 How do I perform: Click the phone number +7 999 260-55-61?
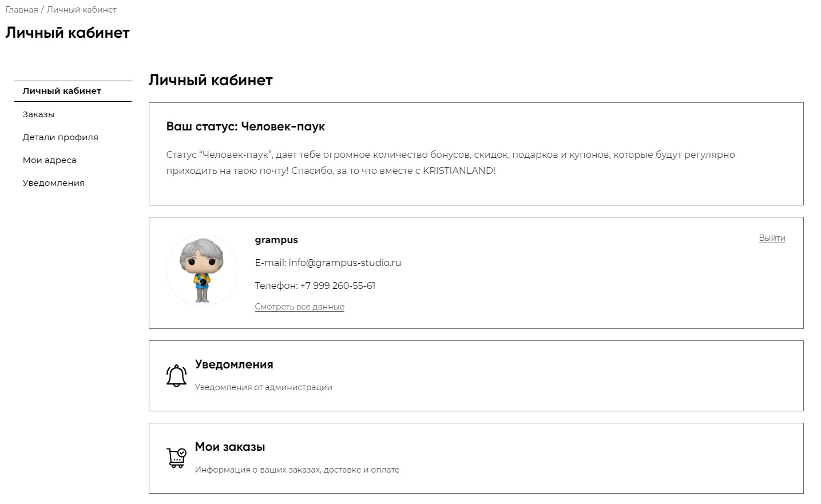point(338,285)
